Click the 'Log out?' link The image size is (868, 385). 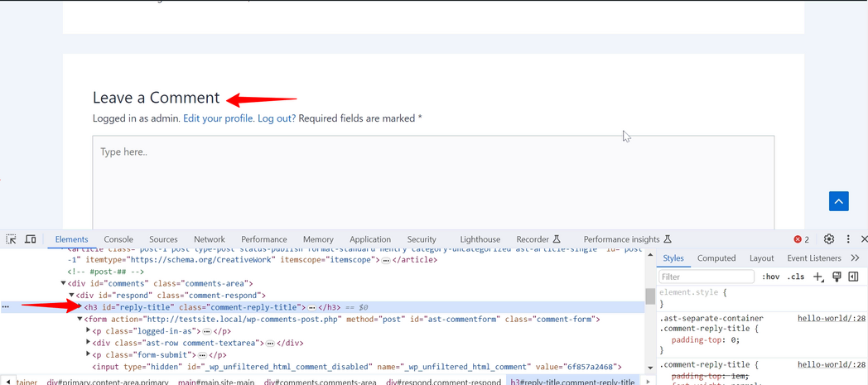pos(277,118)
